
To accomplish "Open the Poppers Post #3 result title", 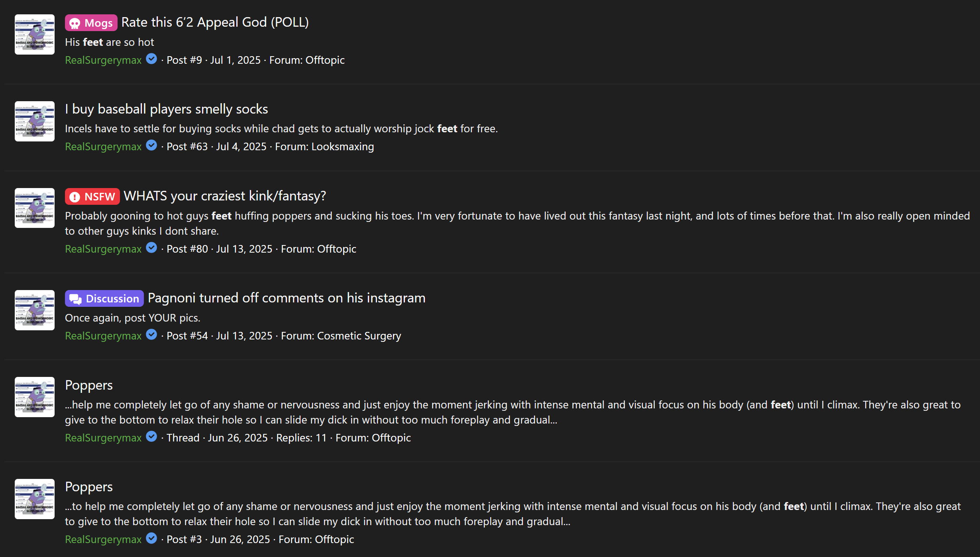I will (x=89, y=487).
